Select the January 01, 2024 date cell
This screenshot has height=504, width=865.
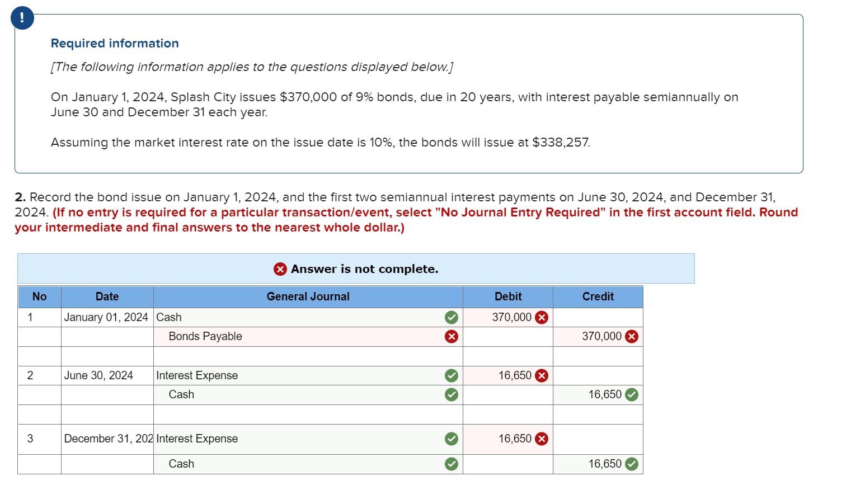(107, 318)
